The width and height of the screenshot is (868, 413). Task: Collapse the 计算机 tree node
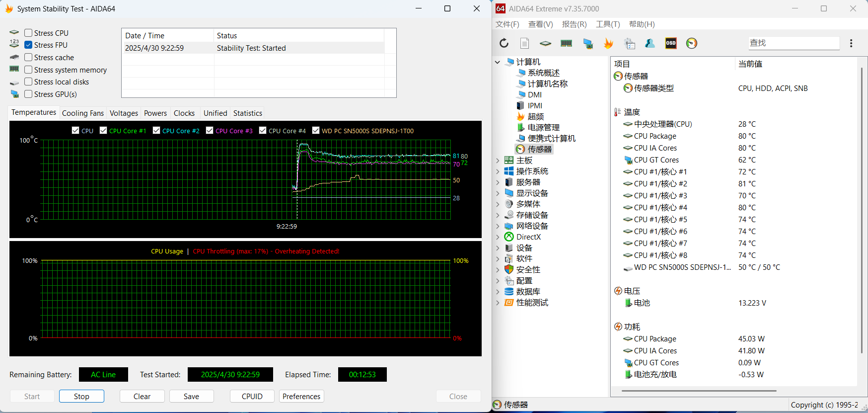click(498, 62)
